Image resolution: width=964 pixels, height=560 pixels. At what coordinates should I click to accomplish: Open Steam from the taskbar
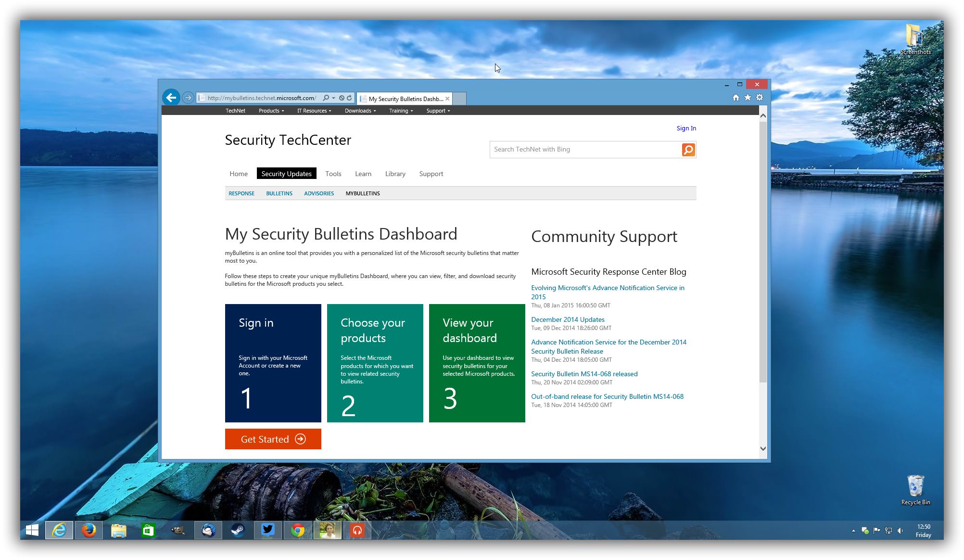(x=238, y=530)
